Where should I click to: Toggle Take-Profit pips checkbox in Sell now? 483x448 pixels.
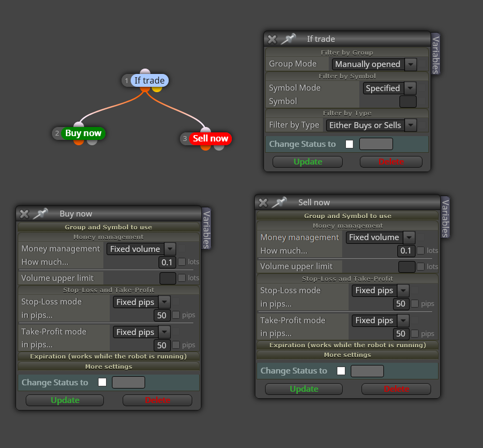click(x=414, y=334)
